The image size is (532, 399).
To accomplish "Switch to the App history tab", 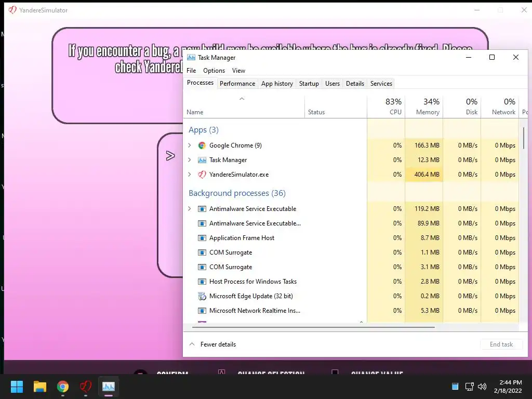I will pos(277,84).
